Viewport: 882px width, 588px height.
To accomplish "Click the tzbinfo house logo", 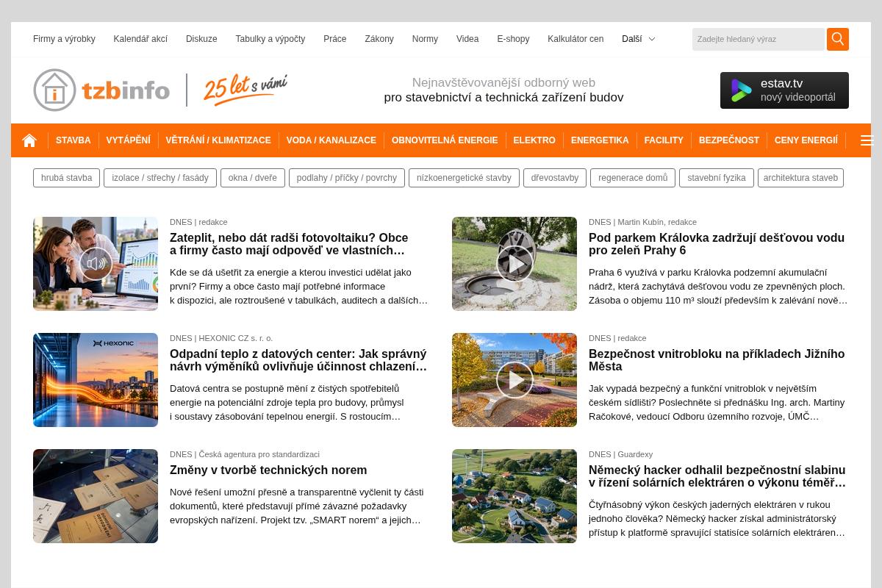I will click(101, 90).
